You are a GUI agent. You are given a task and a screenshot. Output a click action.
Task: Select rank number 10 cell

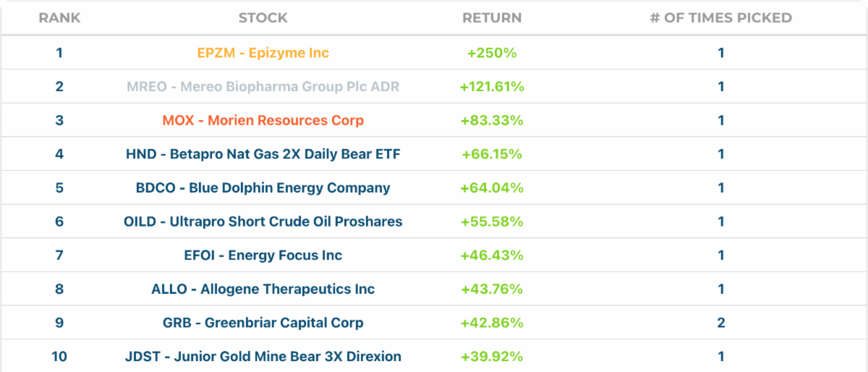point(59,357)
